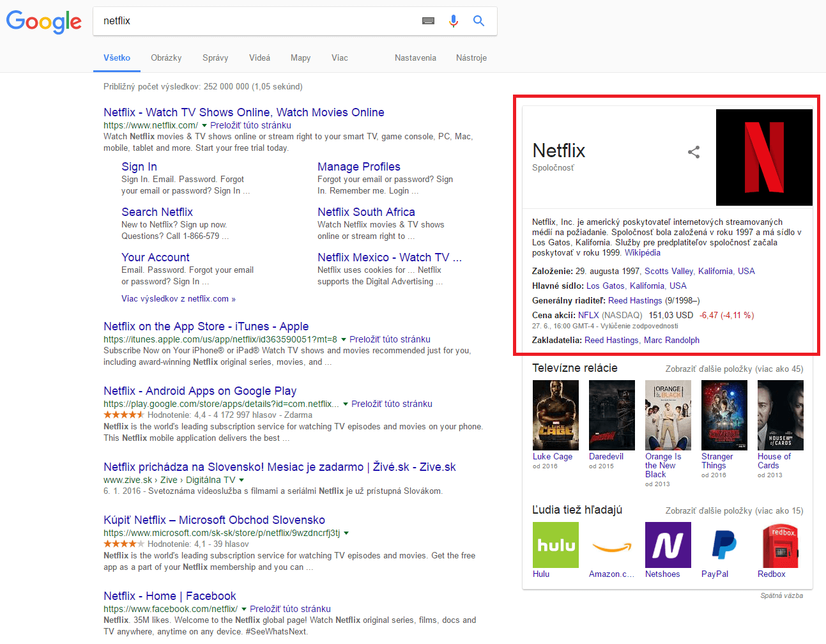The height and width of the screenshot is (644, 826).
Task: Open the Luke Cage poster
Action: tap(556, 415)
